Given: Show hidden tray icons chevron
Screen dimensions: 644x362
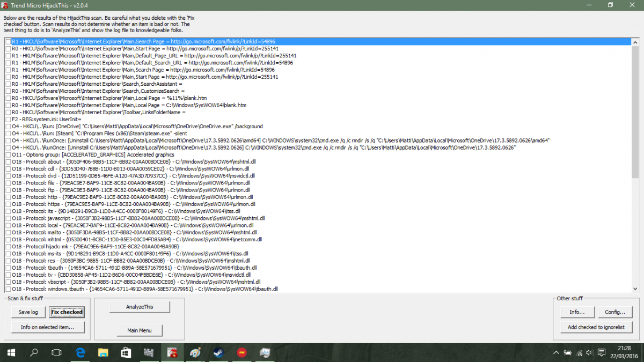Looking at the screenshot, I should tap(556, 353).
